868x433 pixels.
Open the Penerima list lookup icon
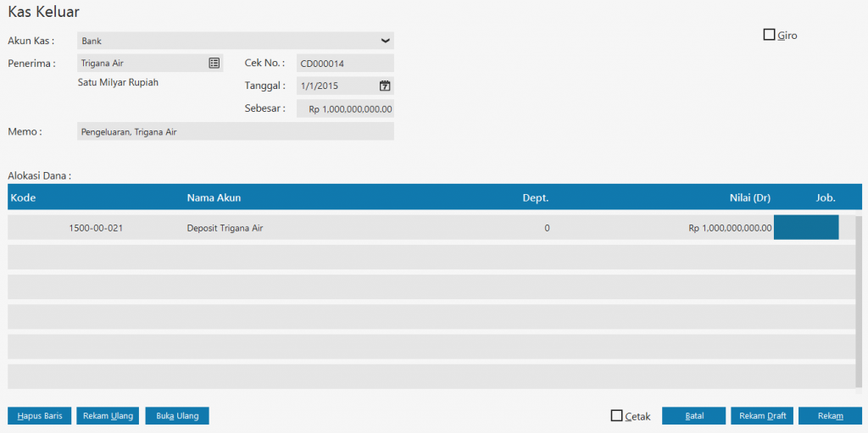click(214, 63)
